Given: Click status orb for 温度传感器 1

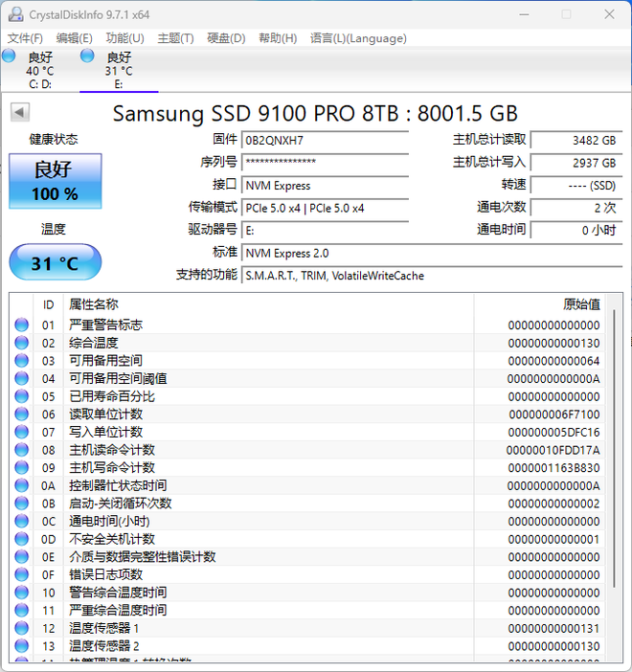Looking at the screenshot, I should [x=21, y=629].
